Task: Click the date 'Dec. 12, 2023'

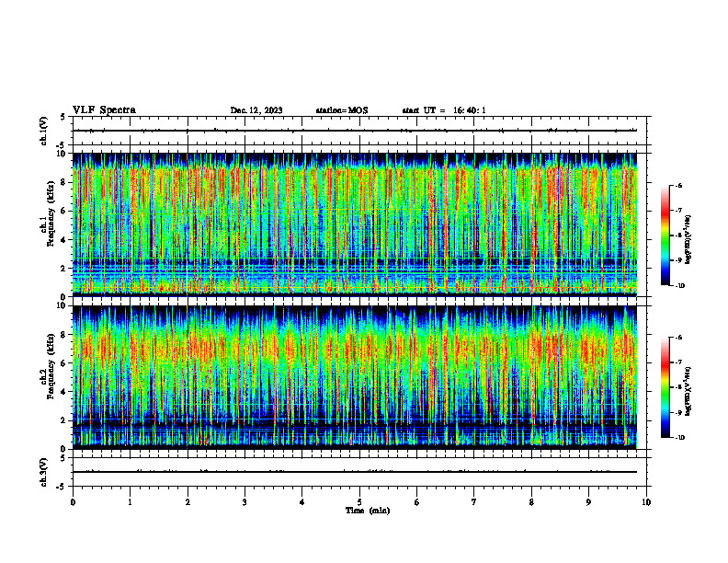Action: [x=256, y=110]
